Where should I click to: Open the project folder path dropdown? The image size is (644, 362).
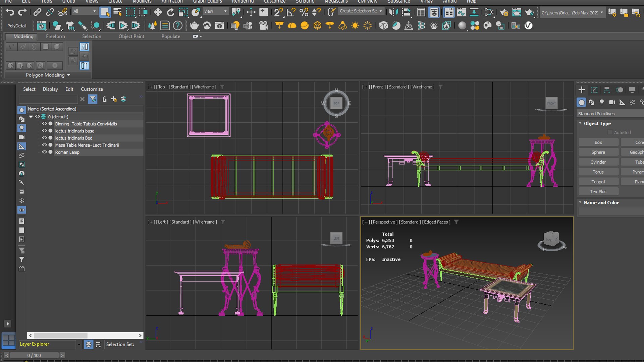[x=572, y=13]
